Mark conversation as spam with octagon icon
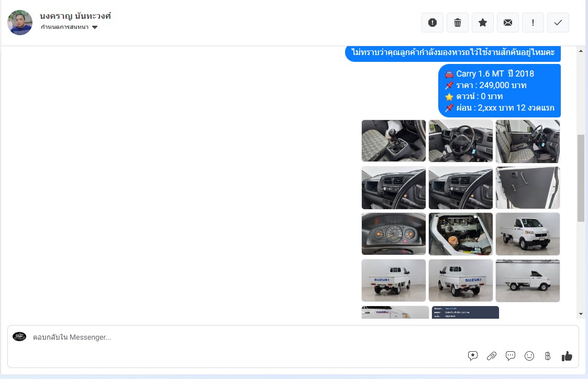The width and height of the screenshot is (588, 379). (x=432, y=23)
